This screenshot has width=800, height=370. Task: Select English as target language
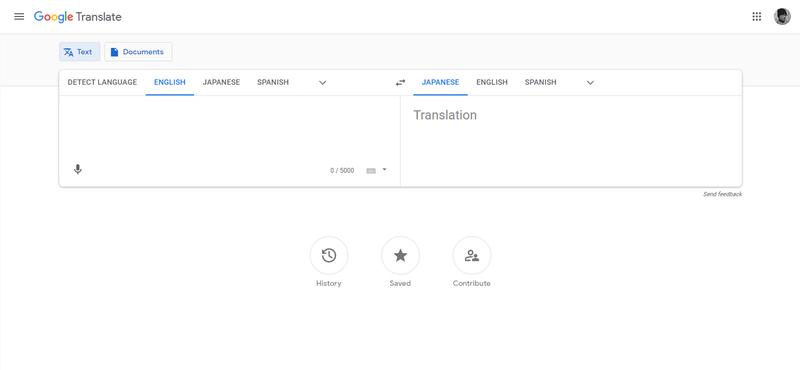point(492,82)
